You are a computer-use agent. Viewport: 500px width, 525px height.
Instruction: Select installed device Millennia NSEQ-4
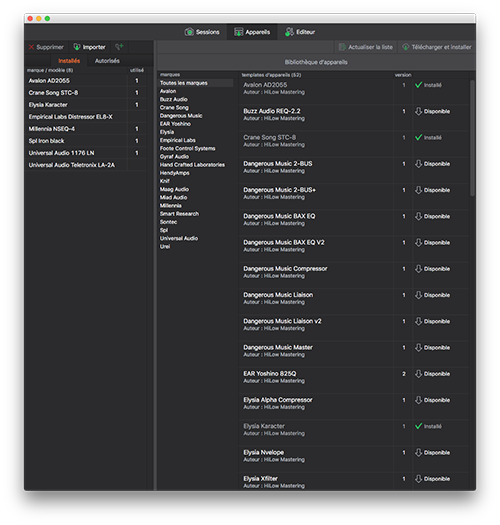[86, 129]
